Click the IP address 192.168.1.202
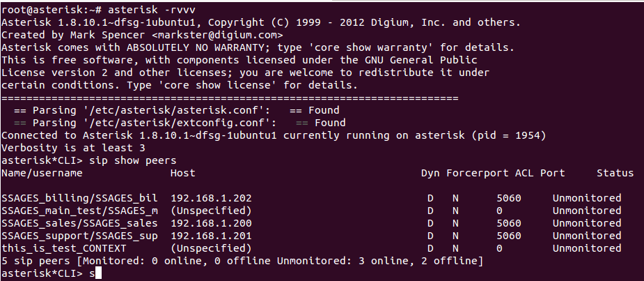Image resolution: width=644 pixels, height=281 pixels. pyautogui.click(x=211, y=198)
